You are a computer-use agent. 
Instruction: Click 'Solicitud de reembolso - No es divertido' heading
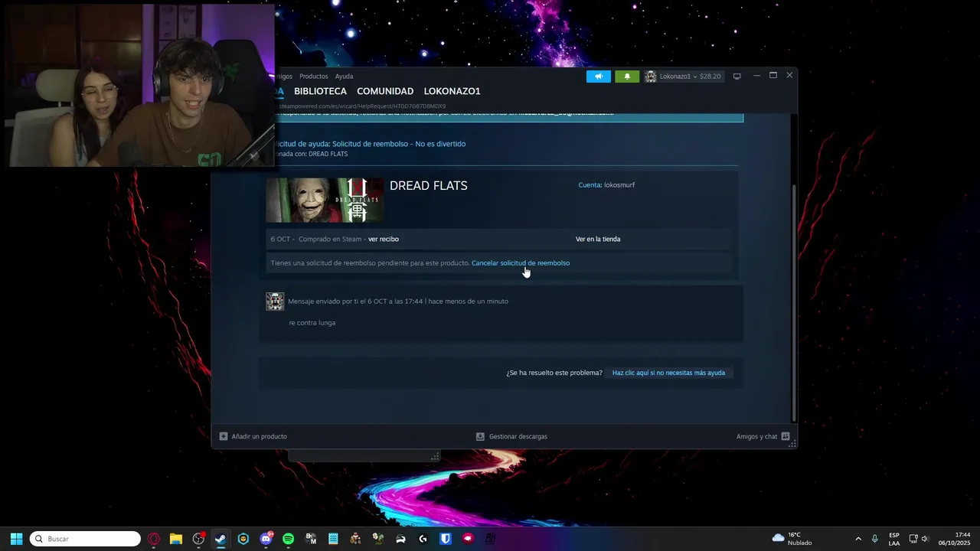click(x=399, y=144)
